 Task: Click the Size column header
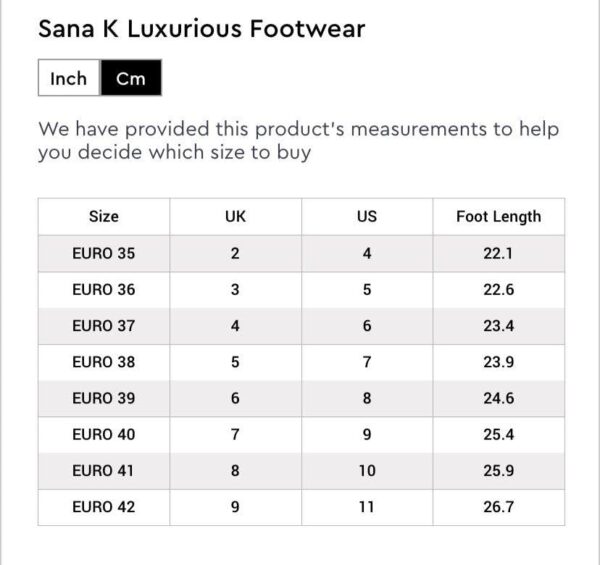[103, 216]
